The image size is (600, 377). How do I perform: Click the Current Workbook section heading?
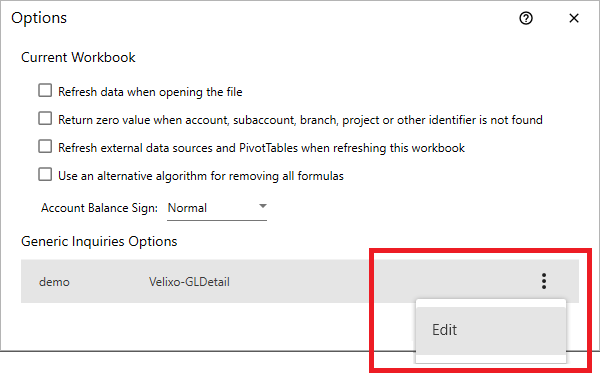point(78,57)
